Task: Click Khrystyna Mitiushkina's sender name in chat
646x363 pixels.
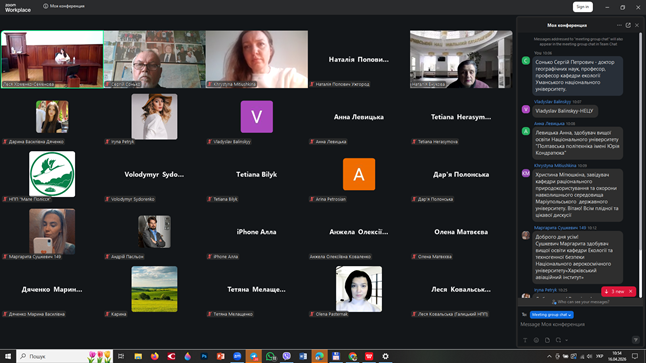Action: pyautogui.click(x=555, y=165)
